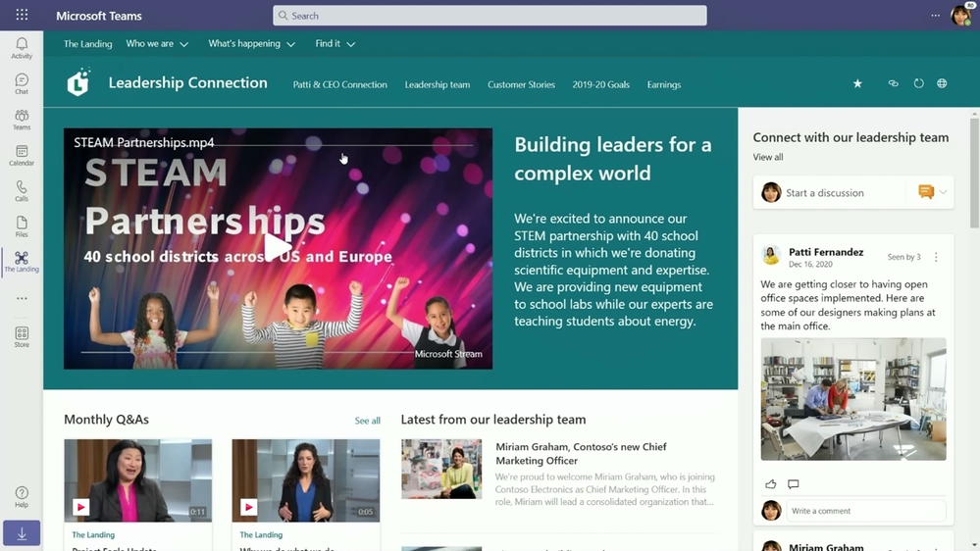Open the Earnings page
The height and width of the screenshot is (551, 980).
tap(664, 84)
